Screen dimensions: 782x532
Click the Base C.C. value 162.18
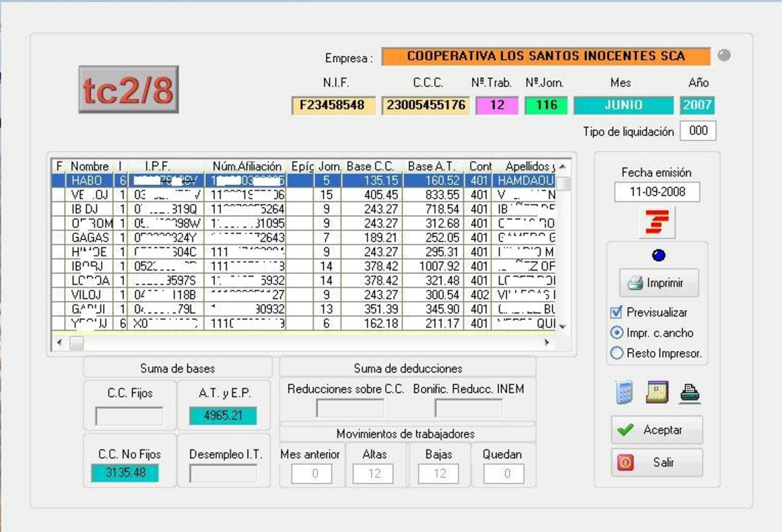click(381, 324)
